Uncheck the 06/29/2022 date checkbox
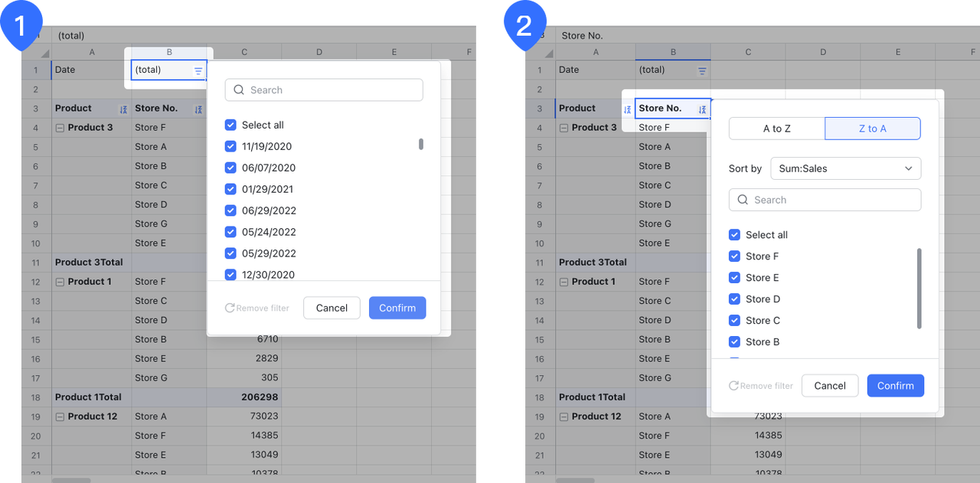Screen dimensions: 980x483 click(230, 210)
